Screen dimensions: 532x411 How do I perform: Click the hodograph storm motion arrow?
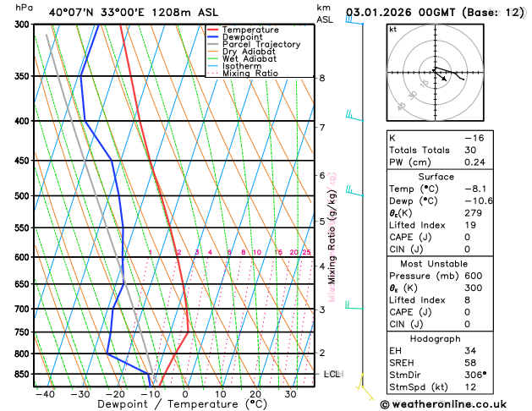441,75
